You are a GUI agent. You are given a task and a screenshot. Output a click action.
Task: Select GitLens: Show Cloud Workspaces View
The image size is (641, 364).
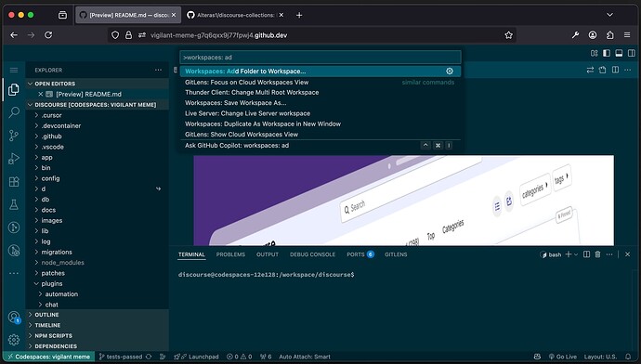[x=320, y=135]
